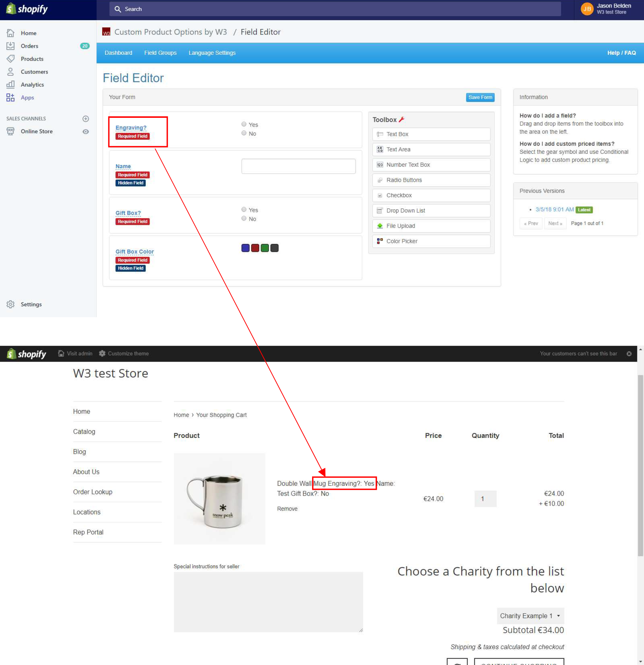Pick the blue gift box color
The image size is (644, 665).
tap(245, 248)
